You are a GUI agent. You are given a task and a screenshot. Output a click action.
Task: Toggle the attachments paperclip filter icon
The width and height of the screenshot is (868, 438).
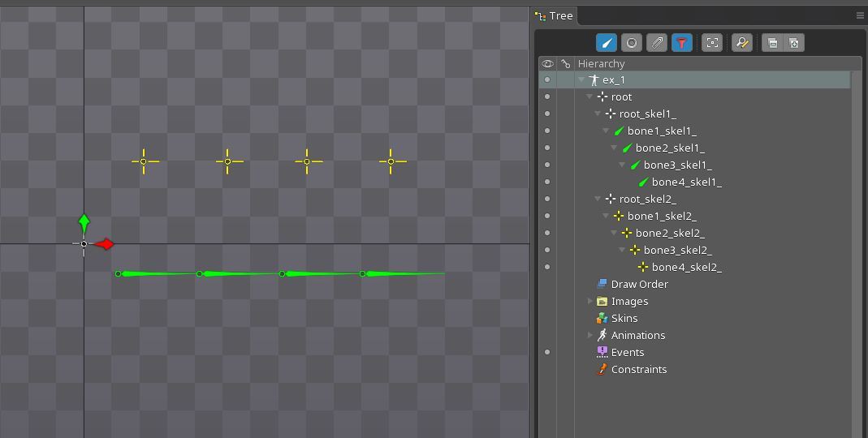(657, 42)
